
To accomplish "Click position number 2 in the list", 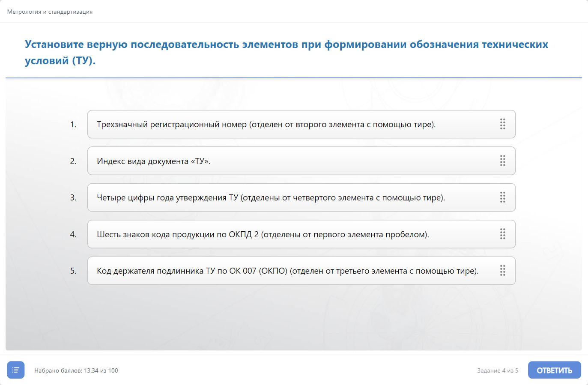I will 73,161.
